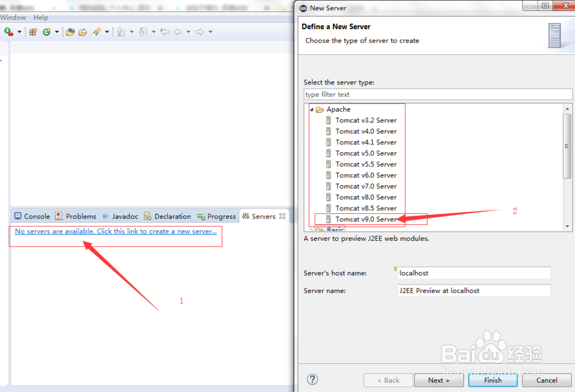Switch to the Console tab
Screen dimensions: 575x392
click(x=32, y=216)
